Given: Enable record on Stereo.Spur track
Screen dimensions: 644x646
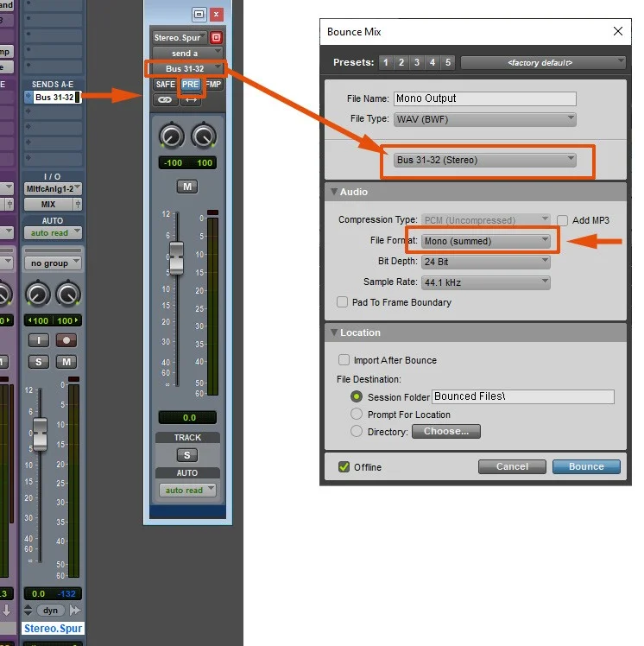Looking at the screenshot, I should 66,340.
